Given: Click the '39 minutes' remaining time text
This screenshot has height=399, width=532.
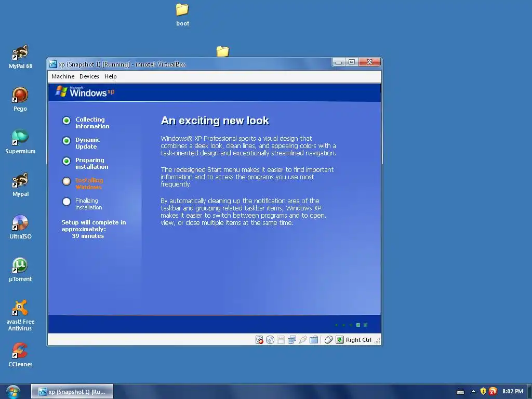Looking at the screenshot, I should (x=88, y=236).
